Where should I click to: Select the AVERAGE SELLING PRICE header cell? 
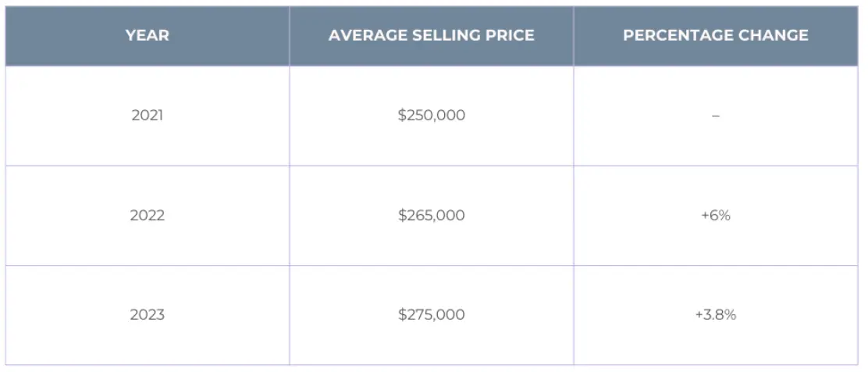431,36
